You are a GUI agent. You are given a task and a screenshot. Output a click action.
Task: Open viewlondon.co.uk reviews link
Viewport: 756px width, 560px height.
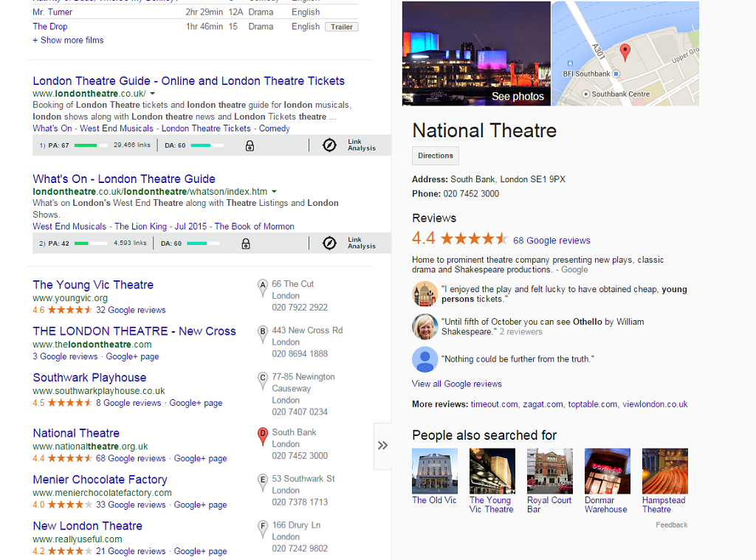click(655, 404)
